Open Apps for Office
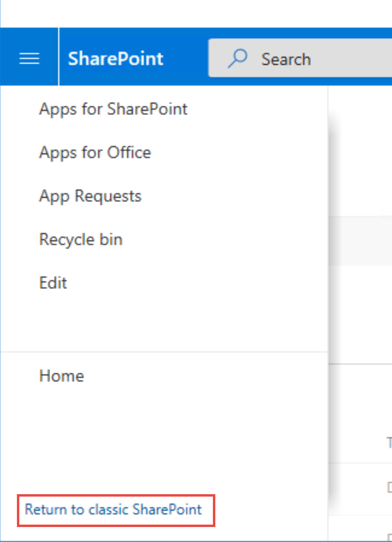Viewport: 392px width, 542px height. [x=95, y=152]
